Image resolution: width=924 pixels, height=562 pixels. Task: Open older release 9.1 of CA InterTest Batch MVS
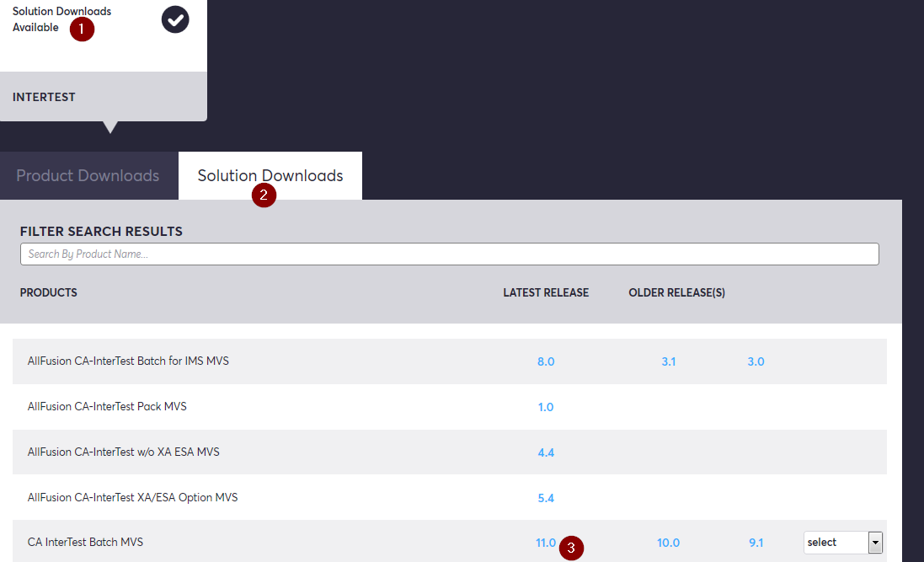[x=755, y=542]
